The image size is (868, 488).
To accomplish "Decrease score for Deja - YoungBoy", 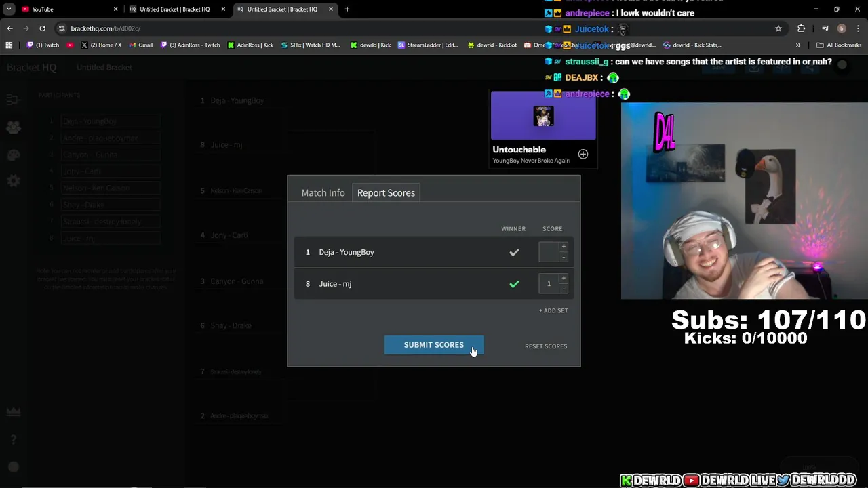I will tap(564, 257).
